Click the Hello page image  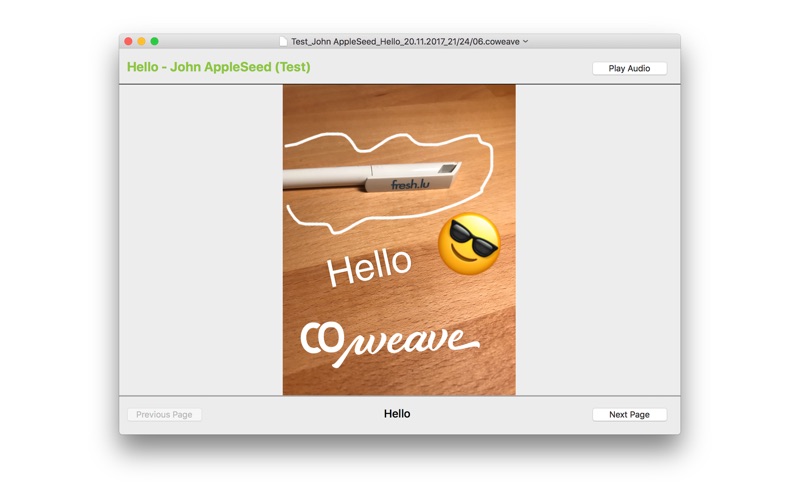point(399,240)
